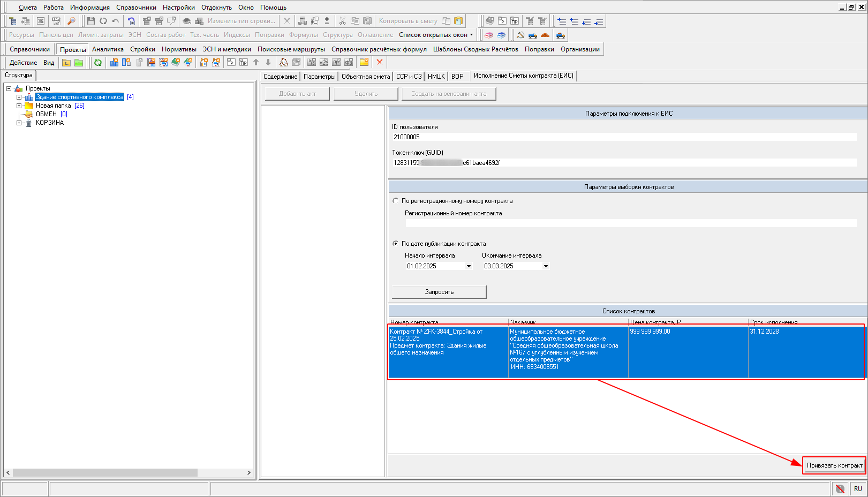The image size is (868, 497).
Task: Click the PDF export icon
Action: pyautogui.click(x=56, y=21)
